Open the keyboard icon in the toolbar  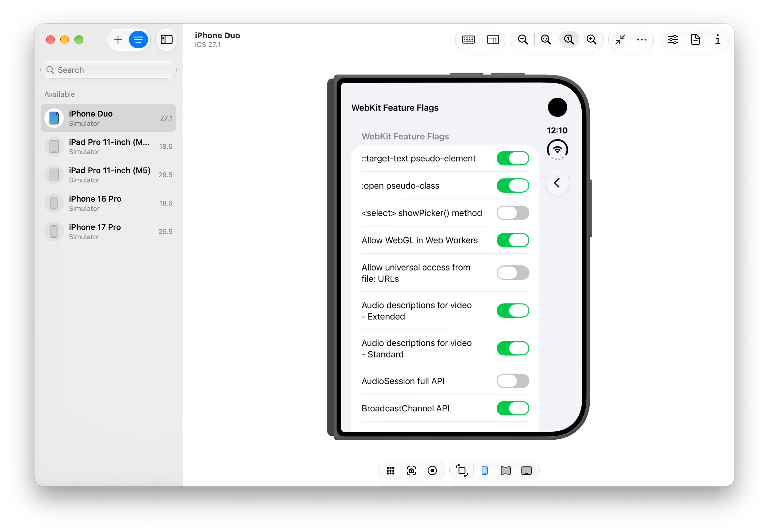(468, 40)
